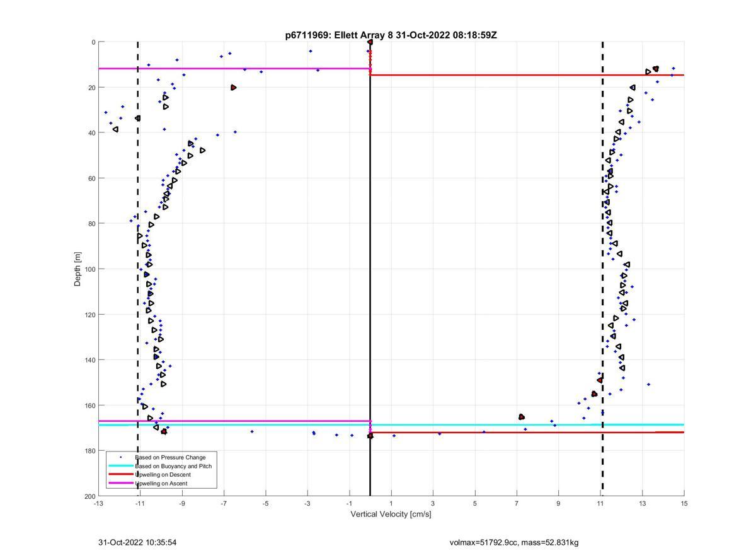
Task: Click the red descent line near 15 m depth
Action: pyautogui.click(x=527, y=75)
